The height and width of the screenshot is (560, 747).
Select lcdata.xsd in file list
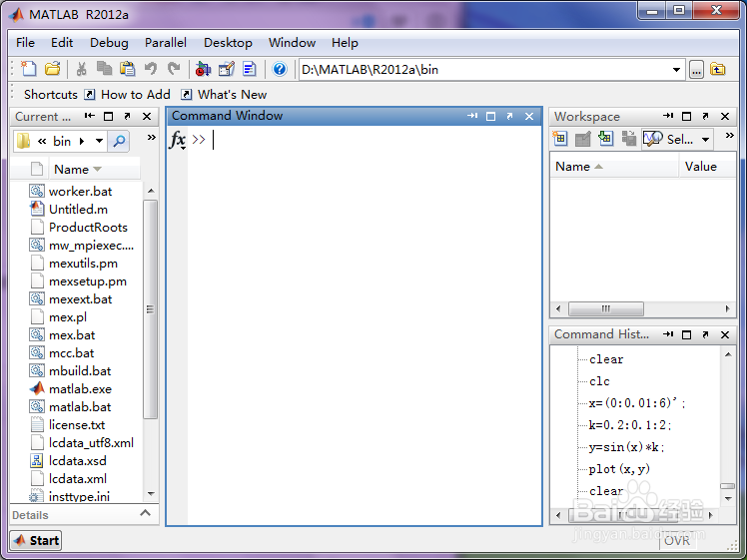77,461
